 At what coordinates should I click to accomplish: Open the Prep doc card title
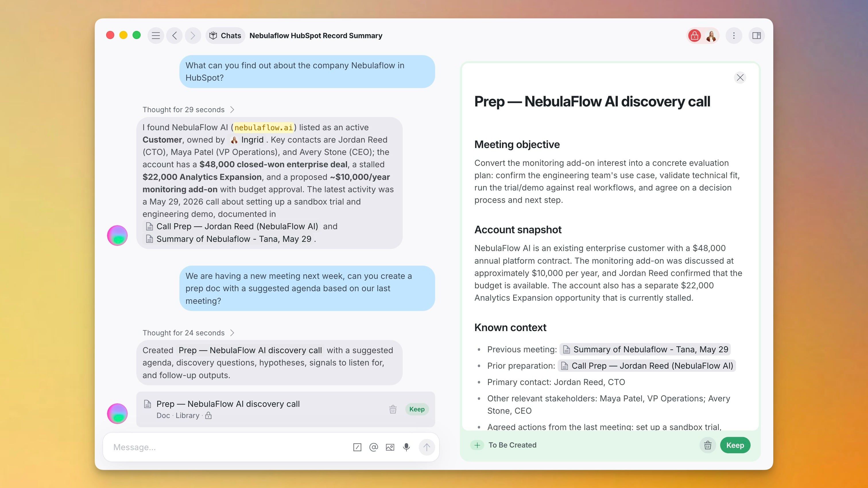pos(228,404)
